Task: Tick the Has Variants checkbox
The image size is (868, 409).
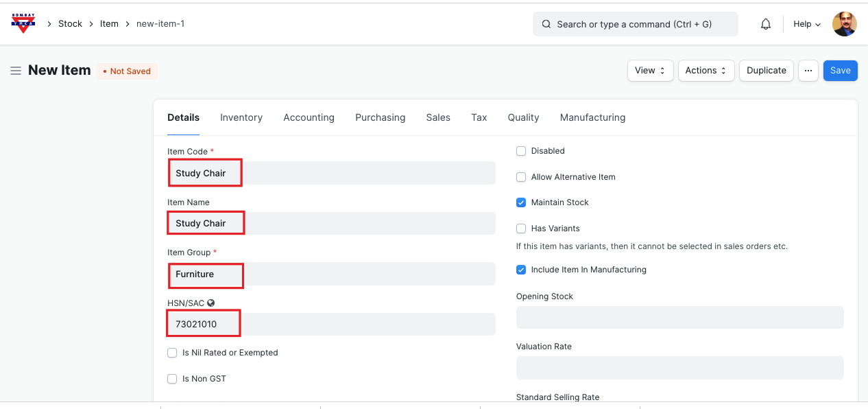Action: coord(521,229)
